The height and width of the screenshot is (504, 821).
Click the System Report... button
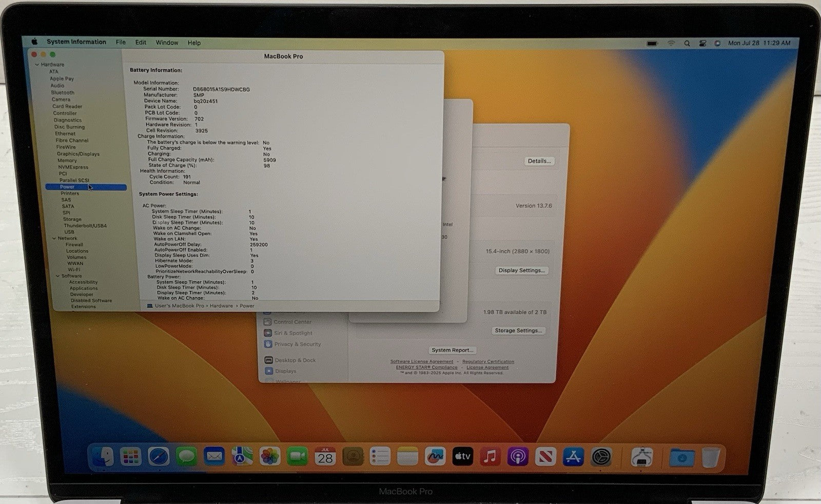[x=452, y=350]
